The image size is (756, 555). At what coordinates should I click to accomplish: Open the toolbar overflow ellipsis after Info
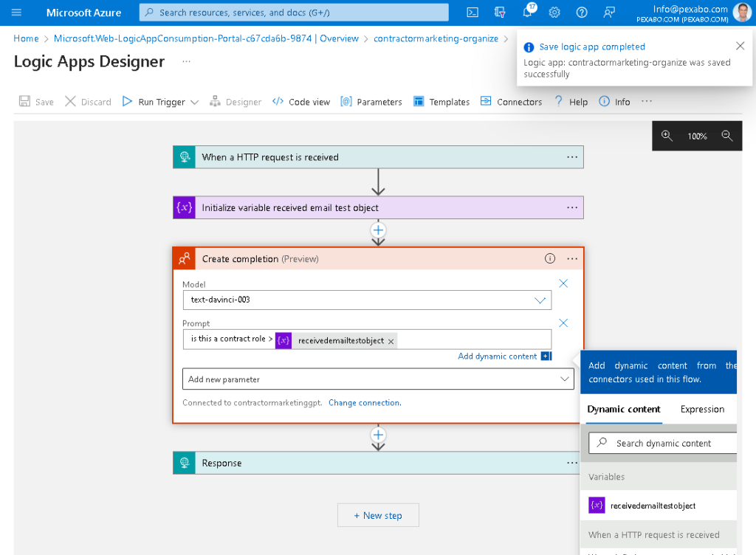point(647,101)
